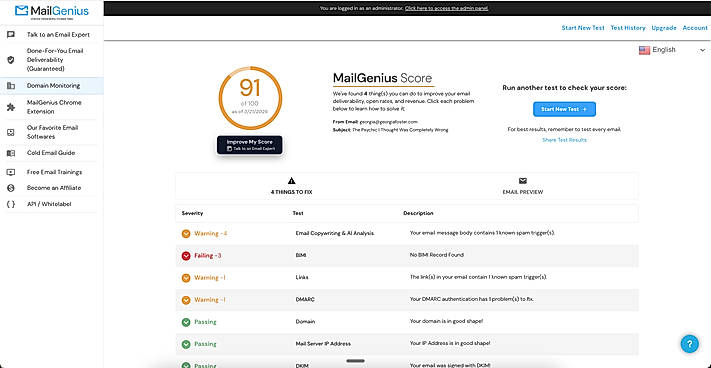
Task: Click the orange warning icon on DMARC row
Action: (186, 300)
